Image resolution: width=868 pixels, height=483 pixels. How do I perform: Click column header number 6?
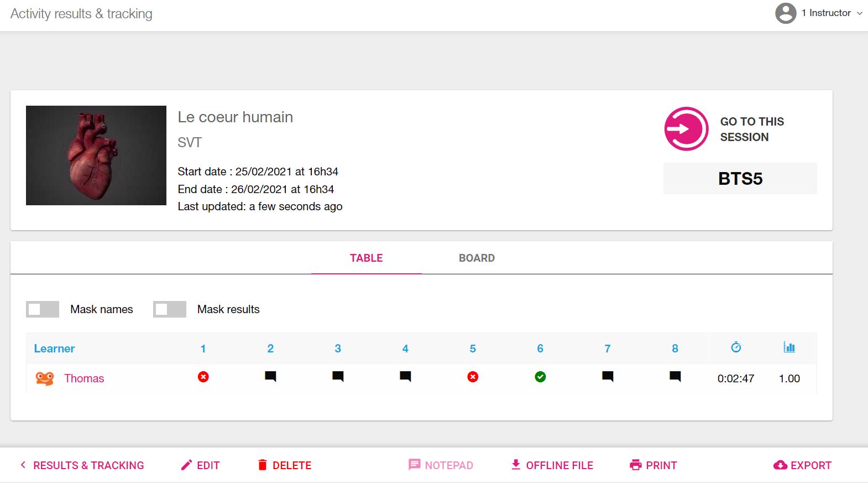[540, 349]
